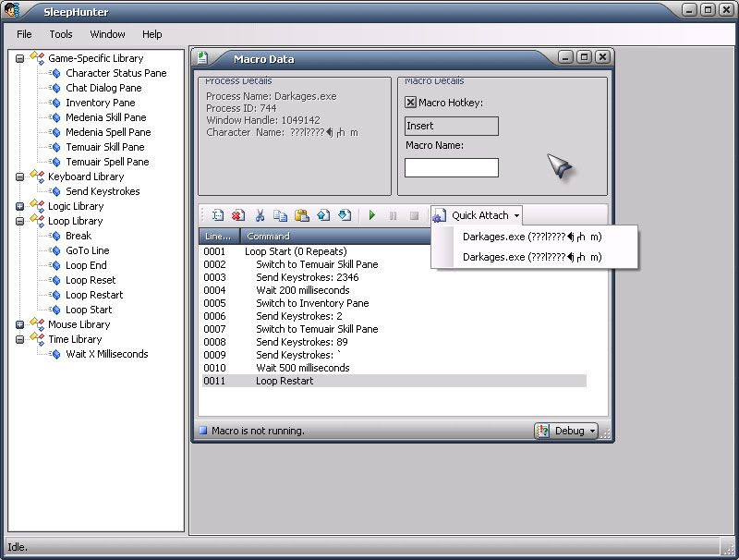Collapse the Keyboard Library node

19,177
